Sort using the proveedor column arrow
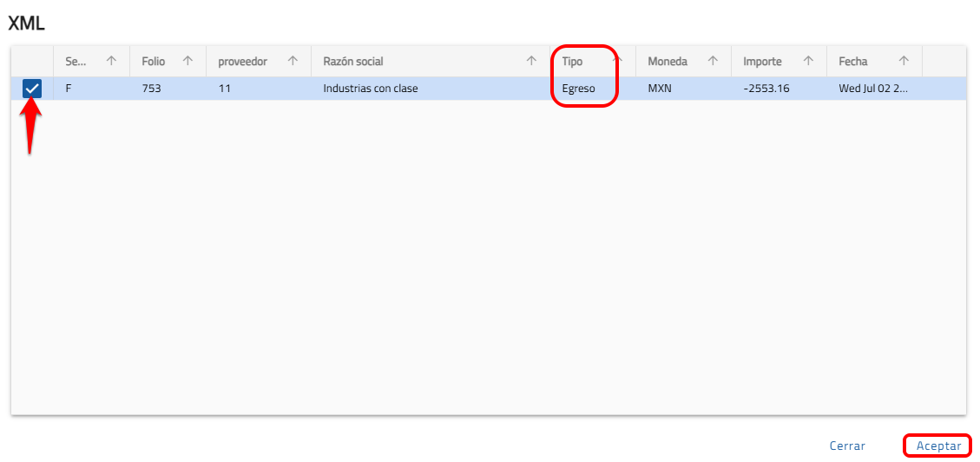This screenshot has width=980, height=462. tap(293, 62)
